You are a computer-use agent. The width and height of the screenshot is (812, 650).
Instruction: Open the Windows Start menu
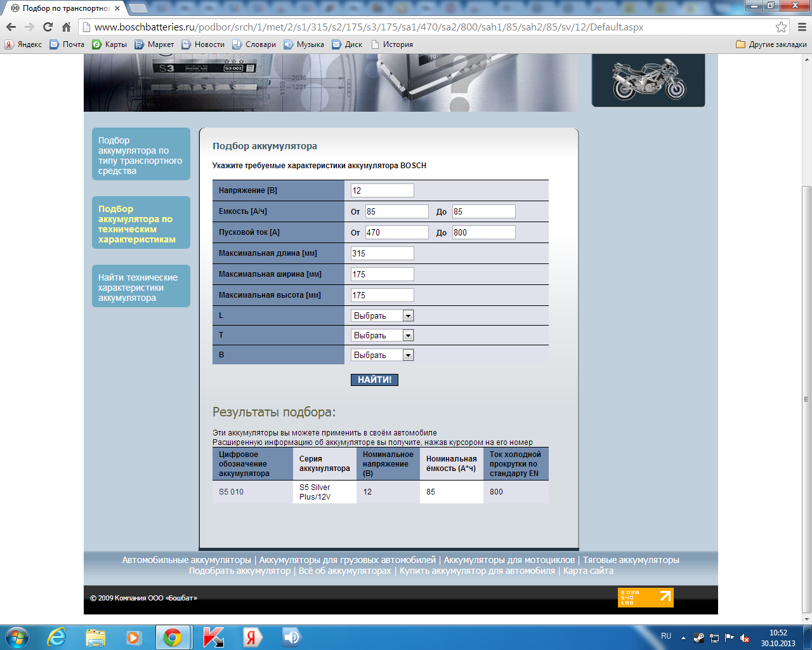coord(16,637)
